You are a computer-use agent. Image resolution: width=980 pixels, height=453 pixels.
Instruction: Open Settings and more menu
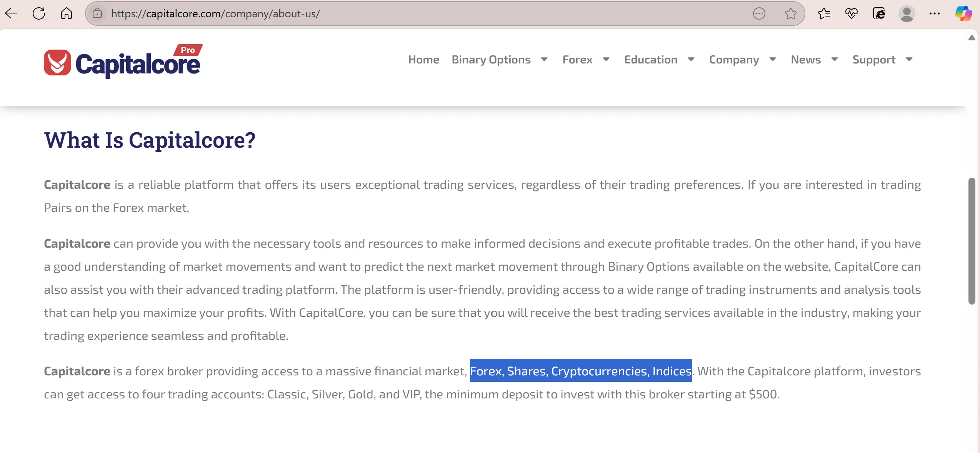pyautogui.click(x=935, y=14)
